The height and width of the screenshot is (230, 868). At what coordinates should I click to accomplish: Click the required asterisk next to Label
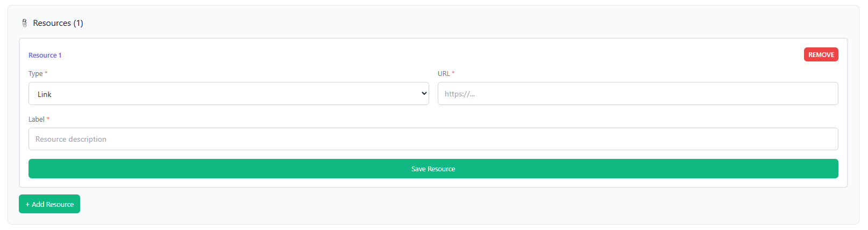[48, 119]
